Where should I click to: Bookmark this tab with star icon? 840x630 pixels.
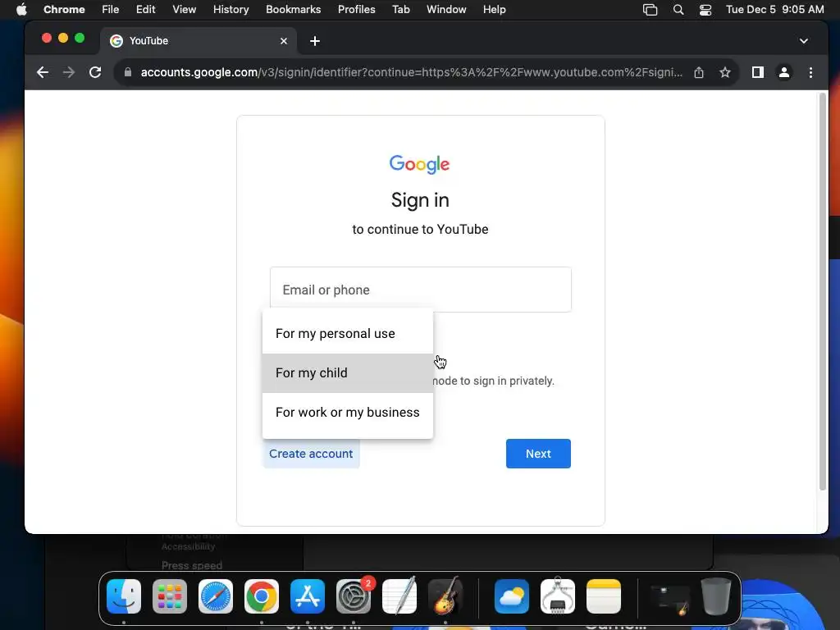725,72
